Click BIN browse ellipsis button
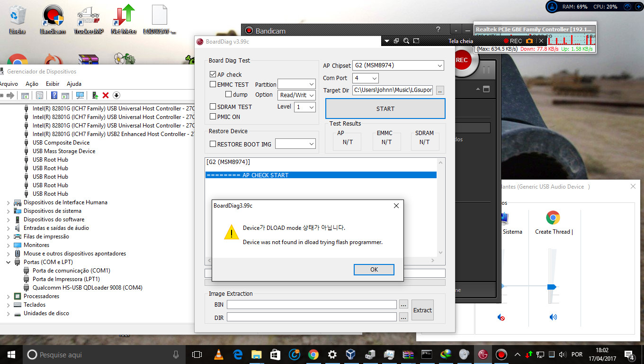The height and width of the screenshot is (364, 644). pyautogui.click(x=403, y=304)
